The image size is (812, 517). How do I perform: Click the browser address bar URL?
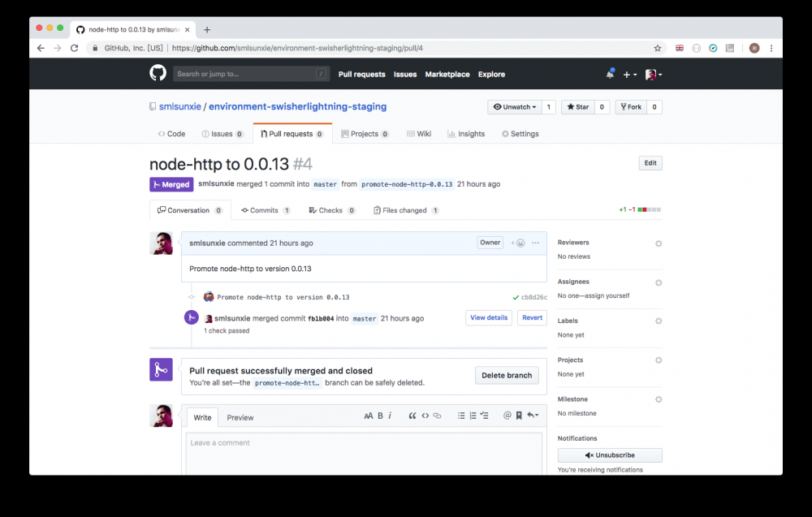tap(297, 48)
